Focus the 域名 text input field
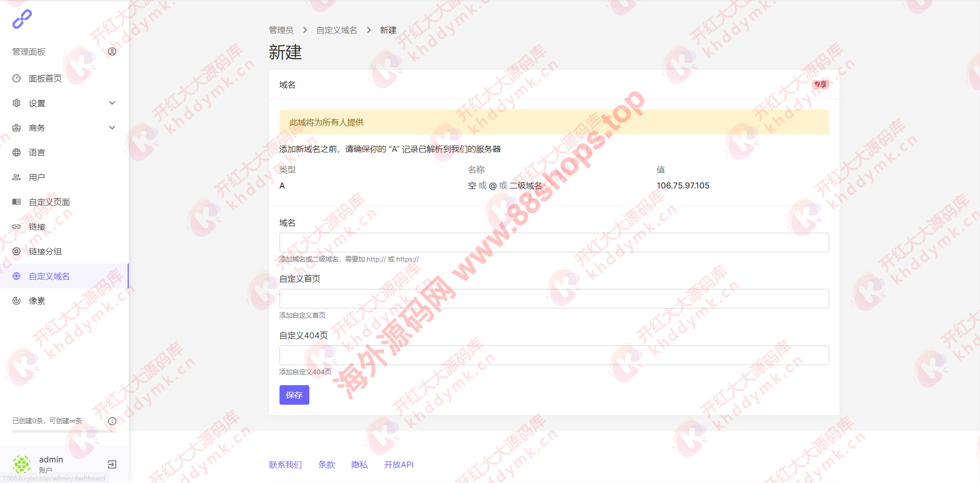Image resolution: width=980 pixels, height=483 pixels. point(554,243)
